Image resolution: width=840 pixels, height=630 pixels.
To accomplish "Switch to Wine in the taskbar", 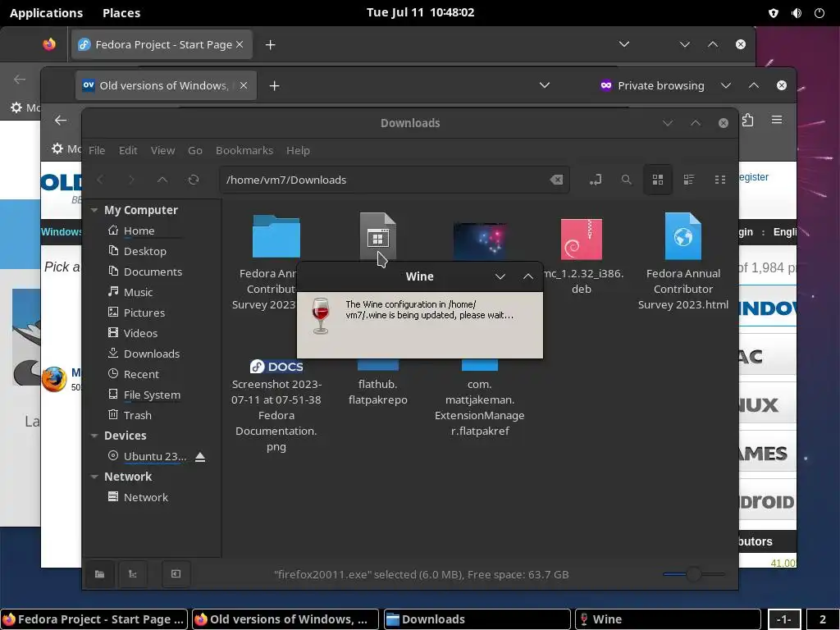I will point(668,619).
